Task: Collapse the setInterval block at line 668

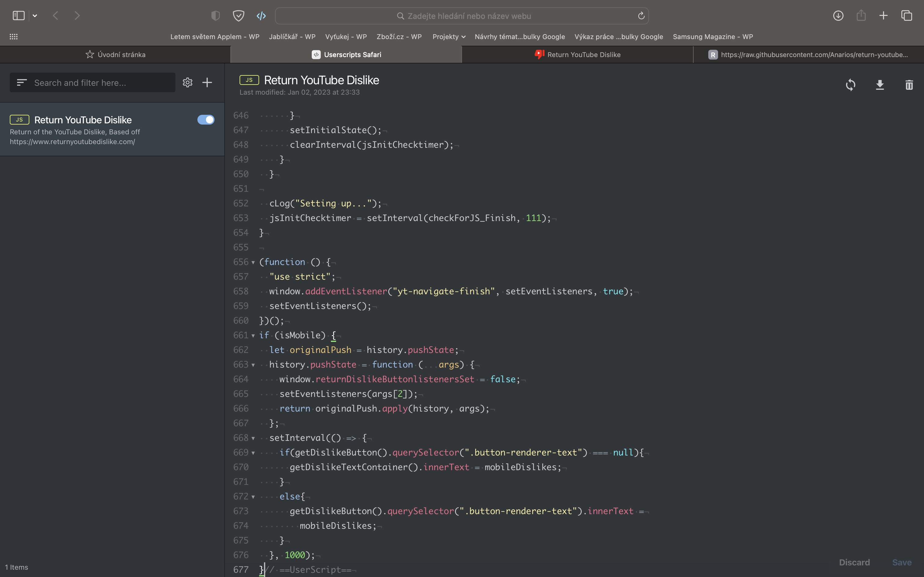Action: point(253,438)
